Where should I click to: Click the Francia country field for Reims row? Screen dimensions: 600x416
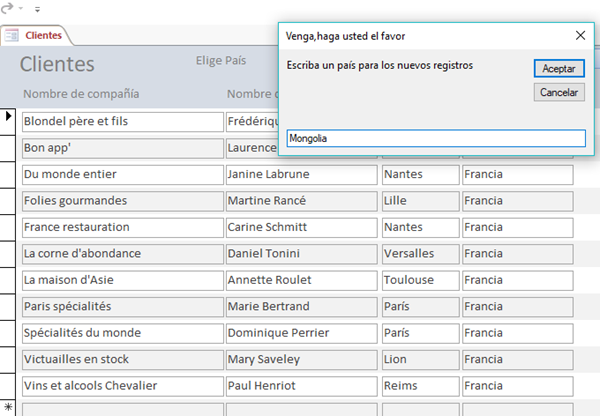click(x=517, y=386)
